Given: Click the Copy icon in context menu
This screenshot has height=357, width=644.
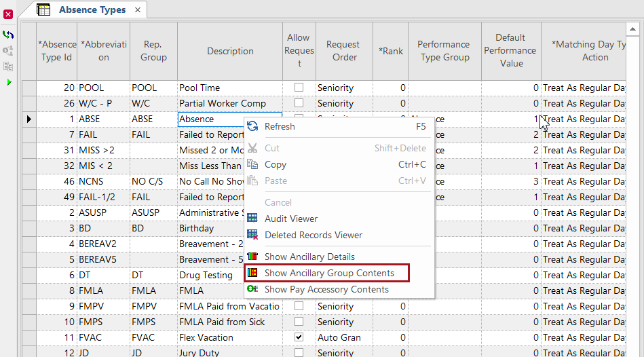Looking at the screenshot, I should [252, 164].
